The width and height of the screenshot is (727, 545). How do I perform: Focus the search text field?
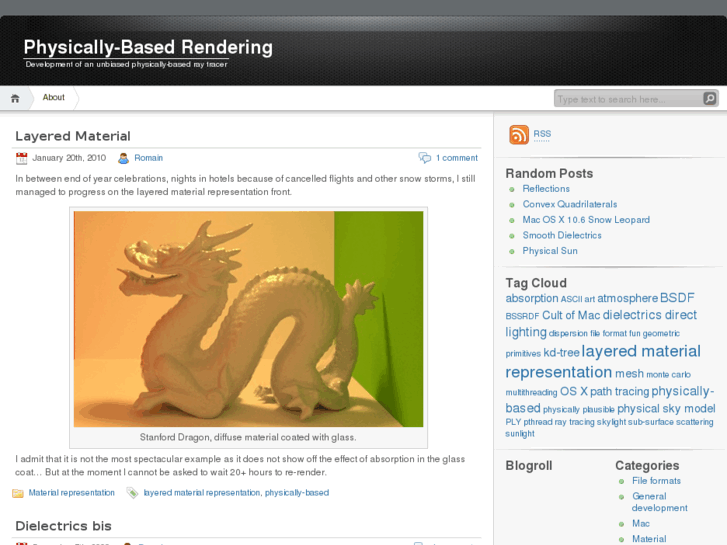click(629, 99)
